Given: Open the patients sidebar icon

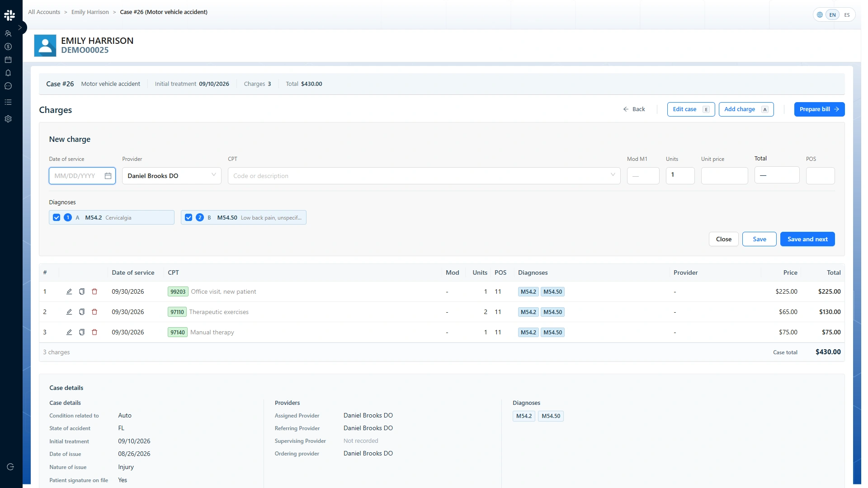Looking at the screenshot, I should tap(8, 33).
